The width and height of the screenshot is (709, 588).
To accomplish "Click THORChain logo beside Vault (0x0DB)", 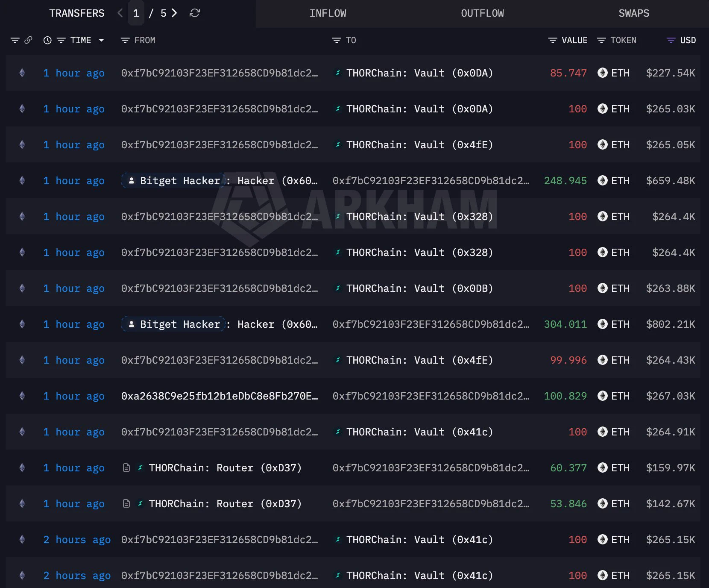I will [338, 288].
